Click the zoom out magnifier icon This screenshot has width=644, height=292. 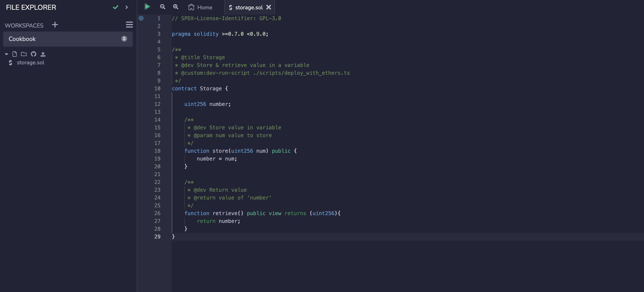point(163,7)
